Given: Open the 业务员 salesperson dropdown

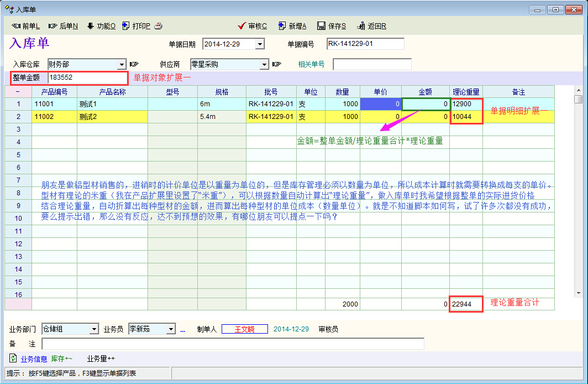Looking at the screenshot, I should point(171,329).
